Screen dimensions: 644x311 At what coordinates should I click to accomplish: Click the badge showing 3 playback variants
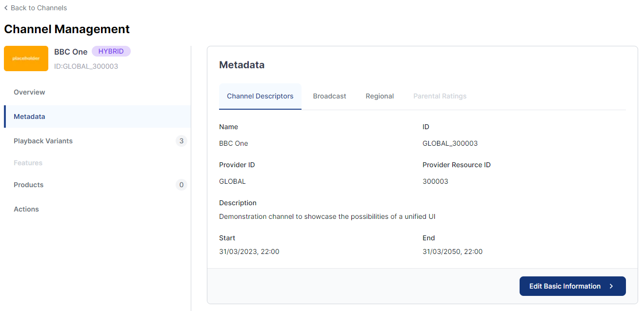click(x=181, y=140)
